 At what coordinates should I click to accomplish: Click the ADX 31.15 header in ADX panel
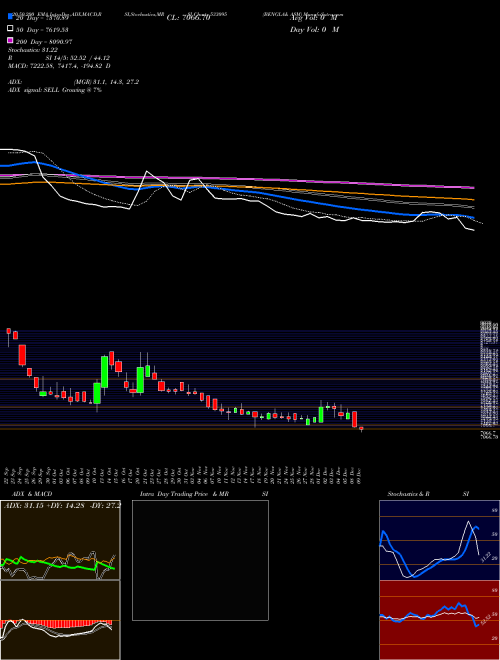(62, 505)
